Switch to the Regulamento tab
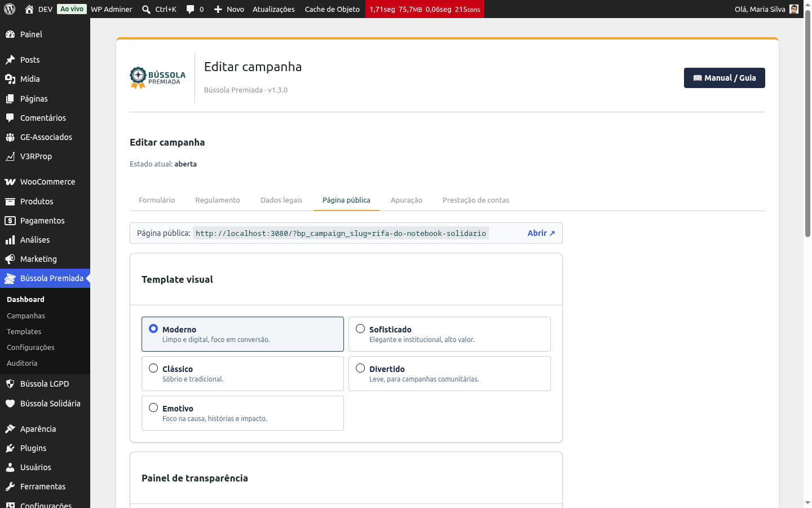Viewport: 812px width, 508px height. pos(218,200)
